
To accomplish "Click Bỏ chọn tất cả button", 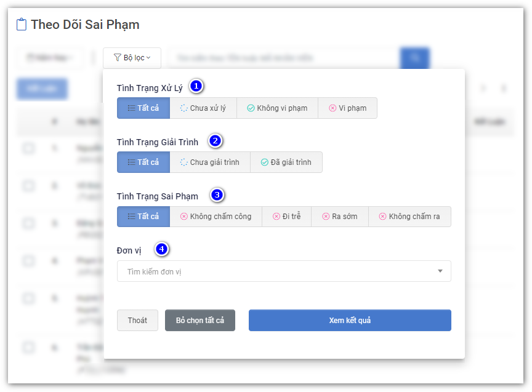I will point(199,321).
